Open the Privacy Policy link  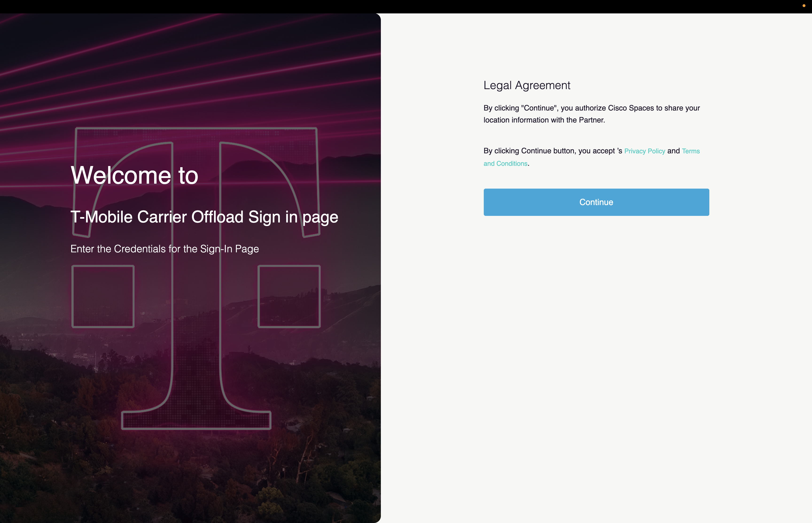(644, 151)
